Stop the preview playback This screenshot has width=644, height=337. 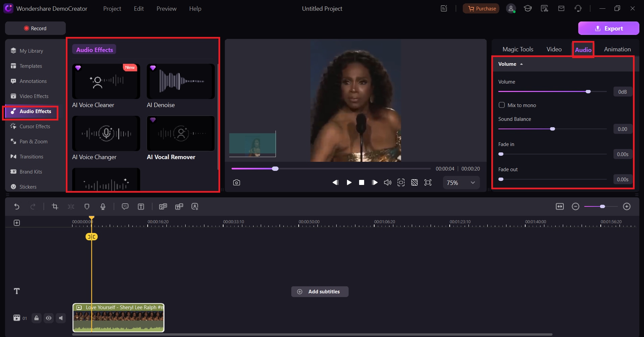[361, 183]
